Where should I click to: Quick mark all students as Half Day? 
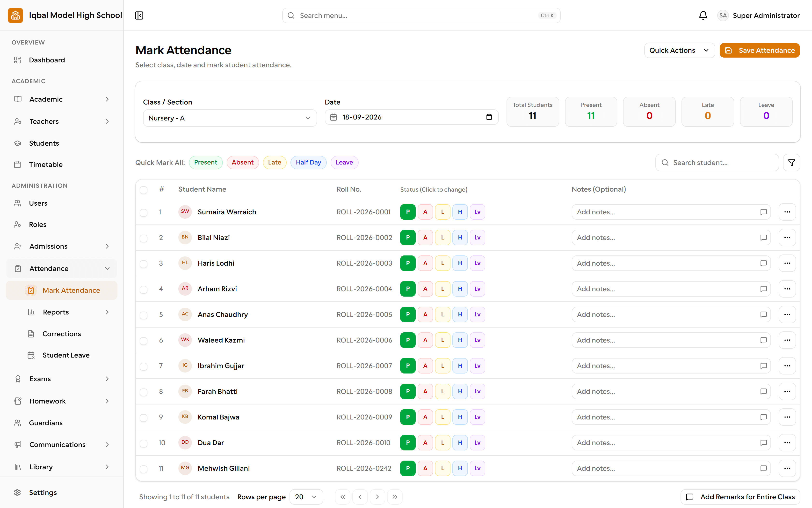(x=308, y=163)
